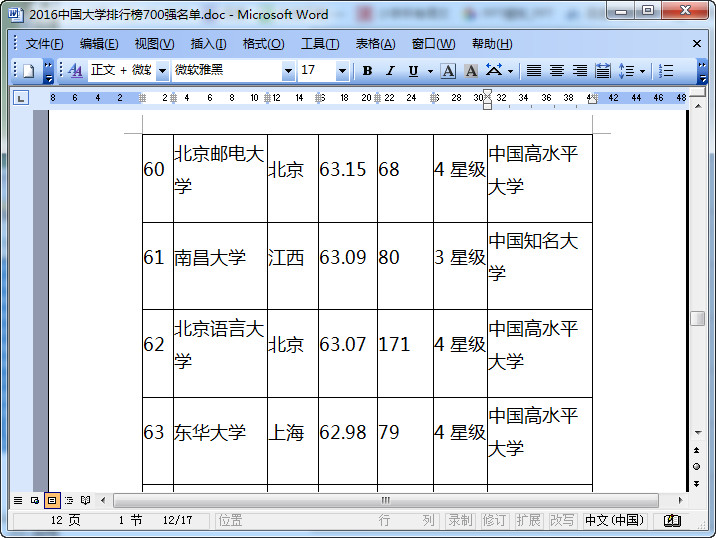Click the 中文(中国) language indicator

[614, 520]
